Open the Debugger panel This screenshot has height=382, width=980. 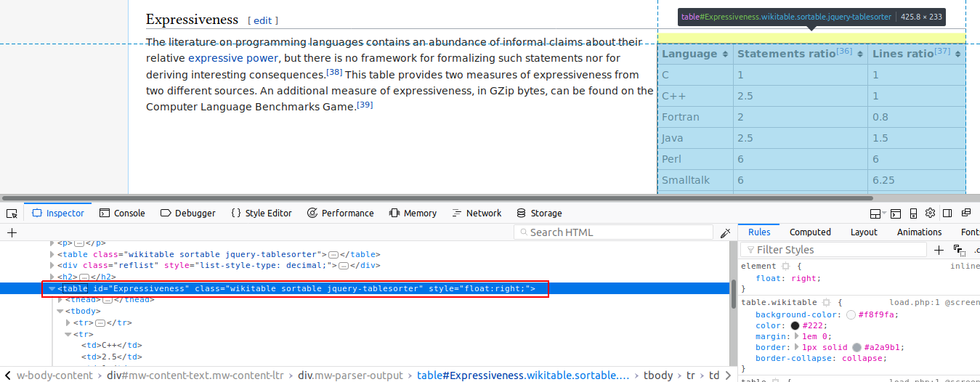click(x=188, y=214)
